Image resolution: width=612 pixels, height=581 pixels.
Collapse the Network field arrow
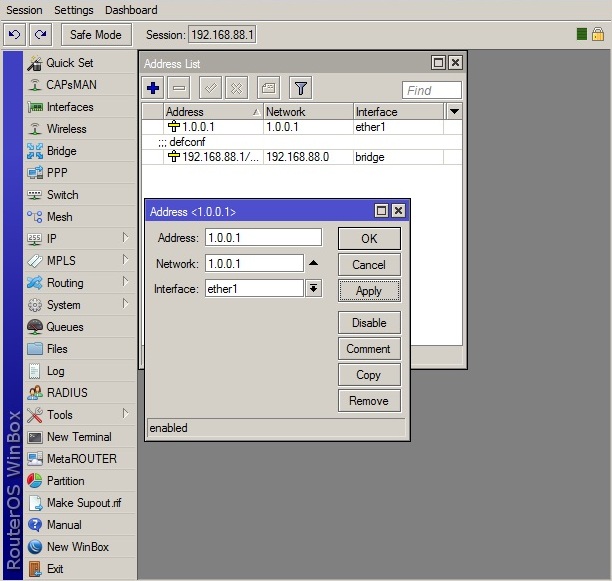[x=313, y=263]
